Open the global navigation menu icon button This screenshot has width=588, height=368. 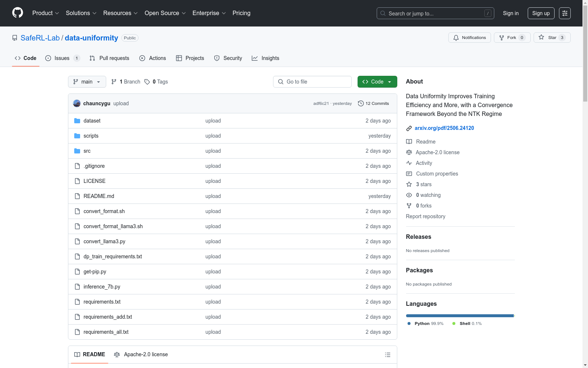click(x=565, y=13)
